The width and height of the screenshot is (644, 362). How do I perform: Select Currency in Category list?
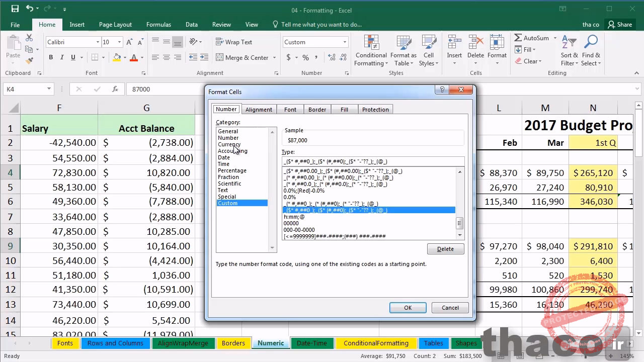point(229,144)
